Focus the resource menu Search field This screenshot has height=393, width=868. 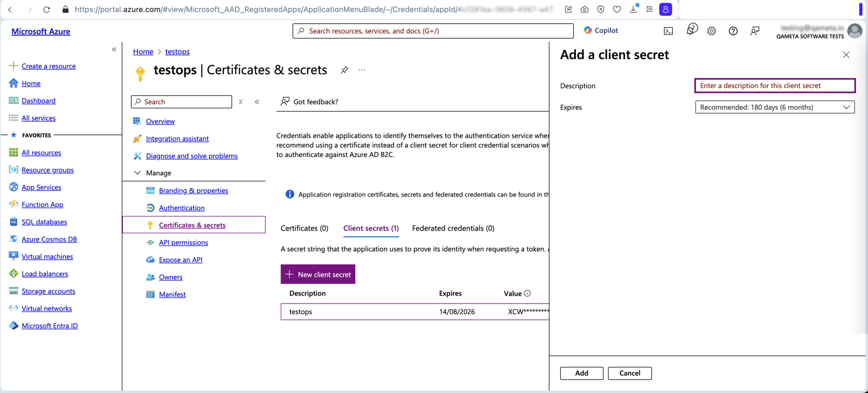(181, 102)
